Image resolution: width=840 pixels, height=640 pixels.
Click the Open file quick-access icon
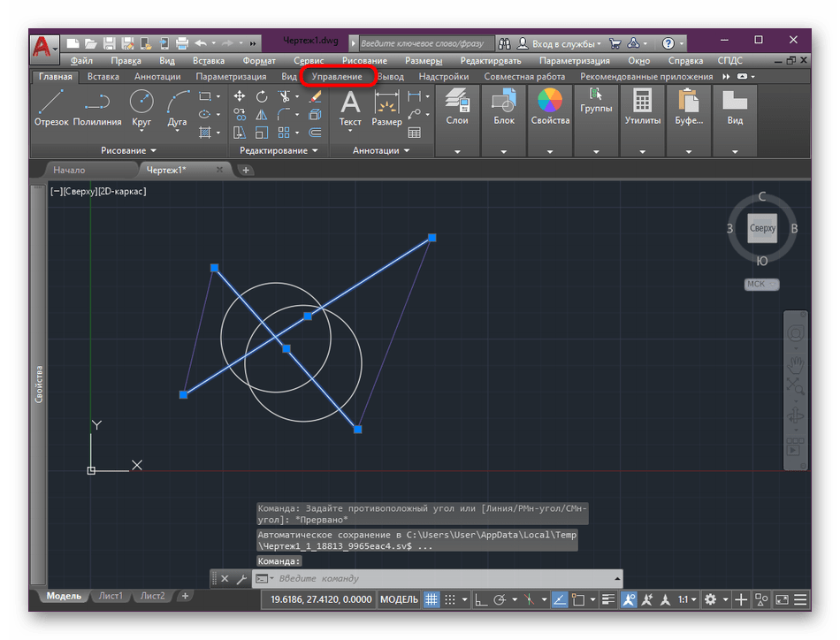pos(91,43)
